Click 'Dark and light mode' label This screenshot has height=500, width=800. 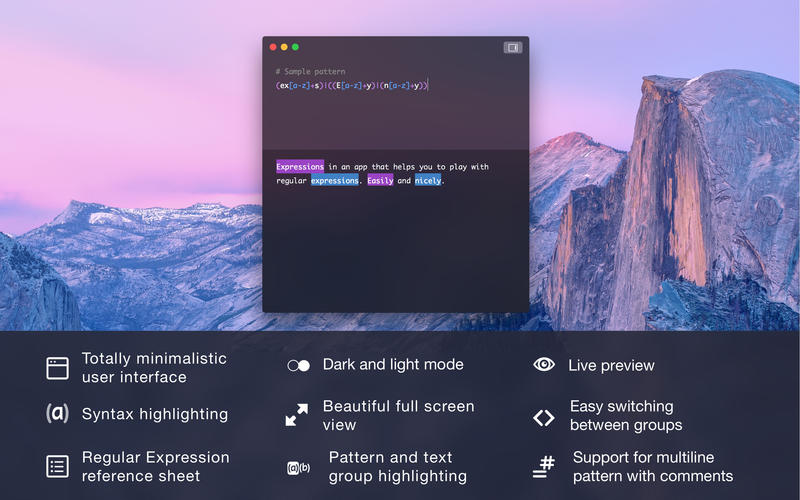[x=393, y=364]
